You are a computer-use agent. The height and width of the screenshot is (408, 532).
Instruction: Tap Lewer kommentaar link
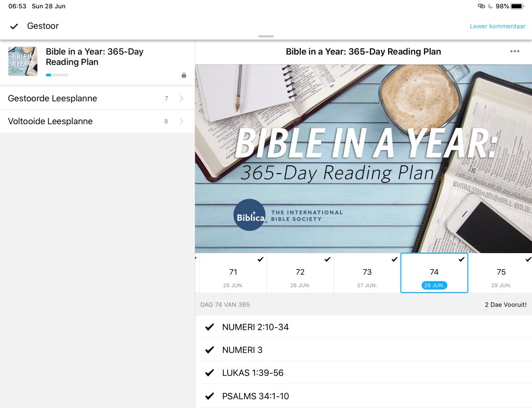click(x=497, y=26)
